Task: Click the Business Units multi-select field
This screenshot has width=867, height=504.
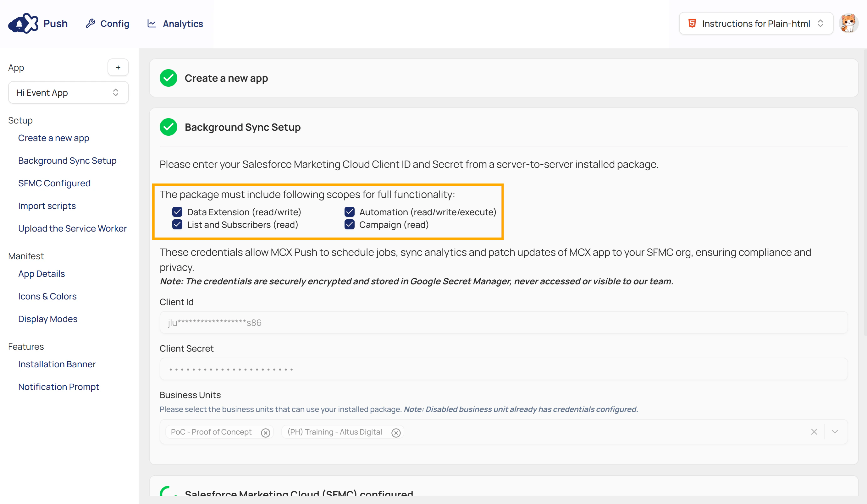Action: [504, 432]
